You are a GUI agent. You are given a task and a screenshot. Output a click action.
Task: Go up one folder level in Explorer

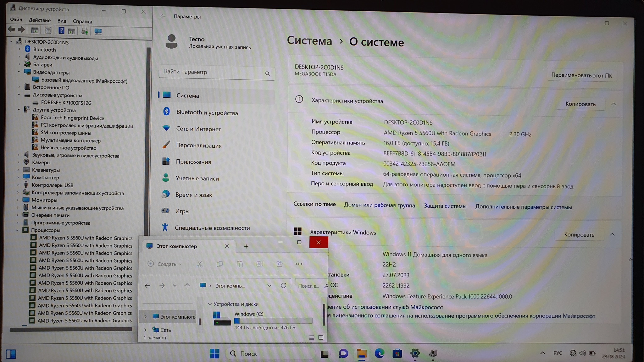[x=187, y=286]
